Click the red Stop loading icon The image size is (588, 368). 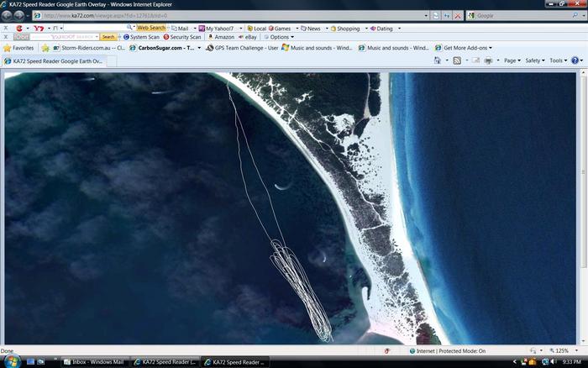(x=457, y=15)
